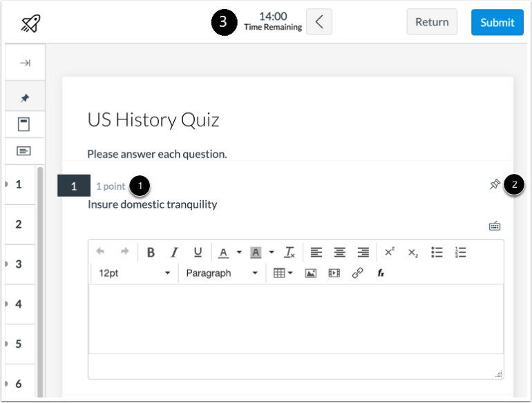Apply superscript formatting
532x403 pixels.
pos(389,252)
